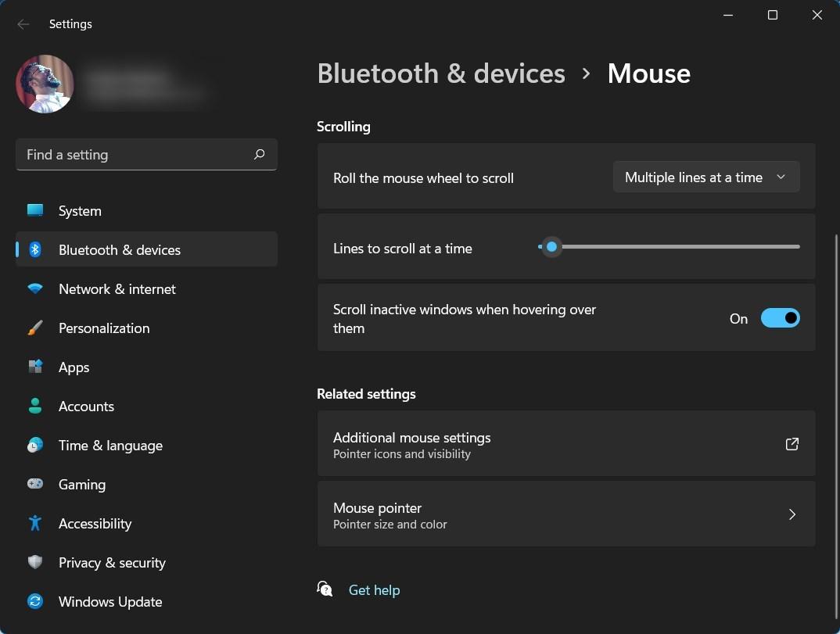Open Additional mouse settings external link

[x=792, y=444]
